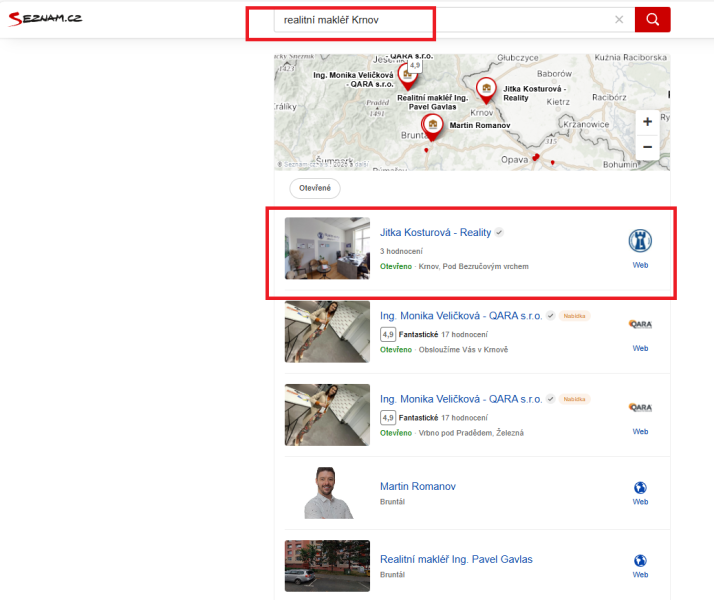Open Martin Romanov portrait thumbnail
The image size is (714, 600).
click(x=327, y=493)
